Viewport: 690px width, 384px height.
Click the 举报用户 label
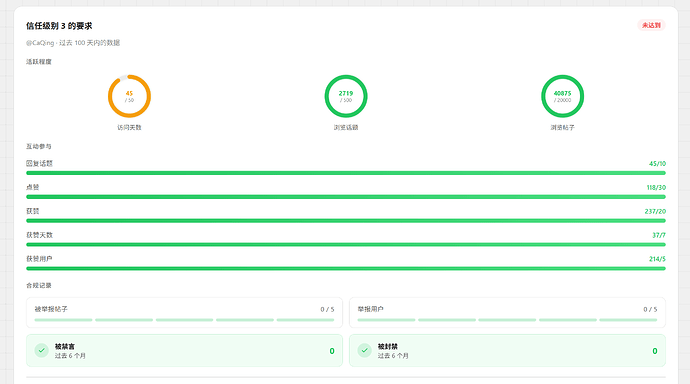371,309
